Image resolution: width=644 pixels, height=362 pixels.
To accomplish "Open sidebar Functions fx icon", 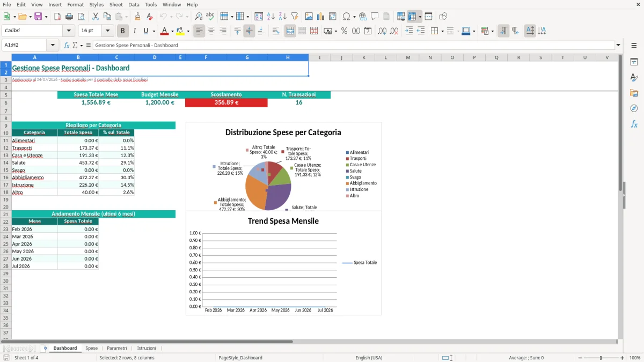I will (634, 124).
